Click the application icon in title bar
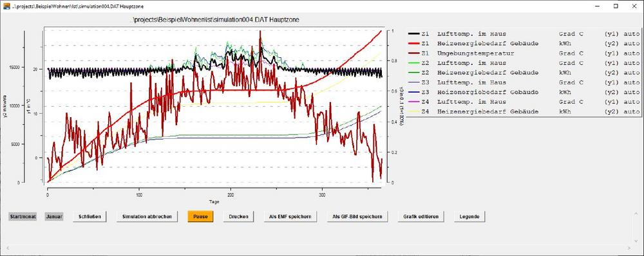The image size is (644, 256). pyautogui.click(x=6, y=6)
